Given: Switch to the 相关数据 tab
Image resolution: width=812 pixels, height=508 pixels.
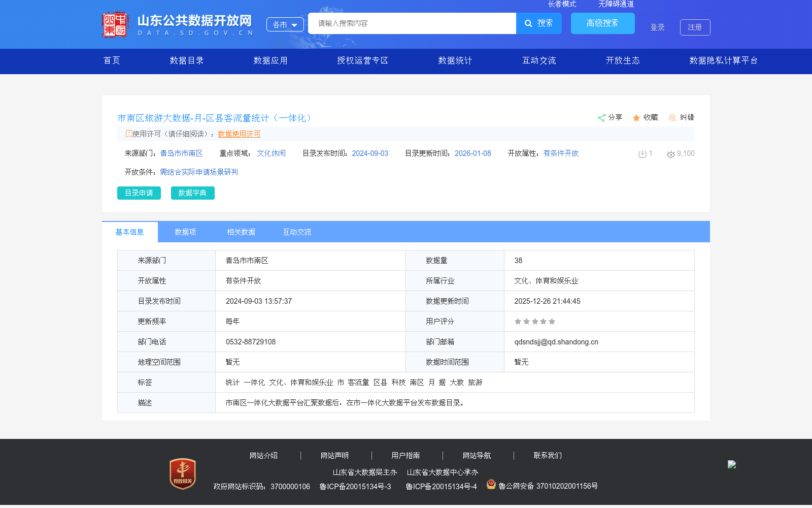Looking at the screenshot, I should pos(241,232).
